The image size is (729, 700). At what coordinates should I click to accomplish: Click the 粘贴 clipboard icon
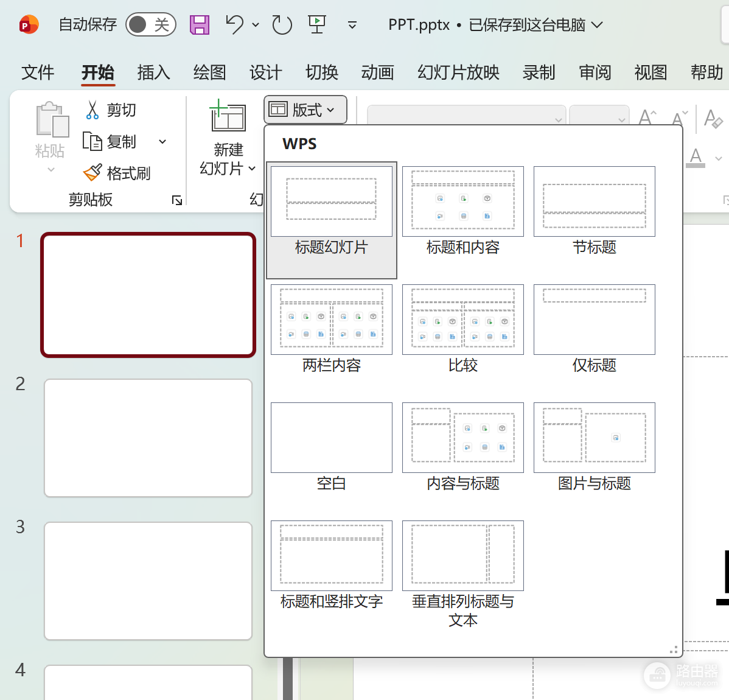pos(52,119)
